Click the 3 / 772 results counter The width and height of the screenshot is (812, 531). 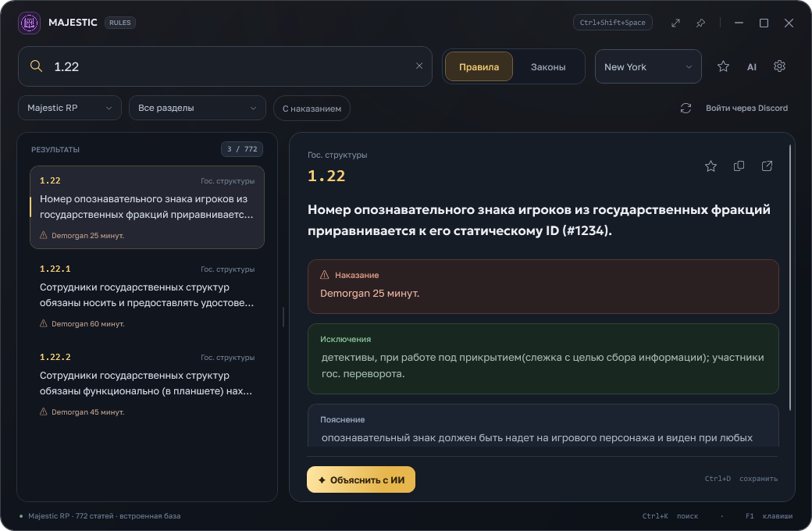click(x=242, y=149)
